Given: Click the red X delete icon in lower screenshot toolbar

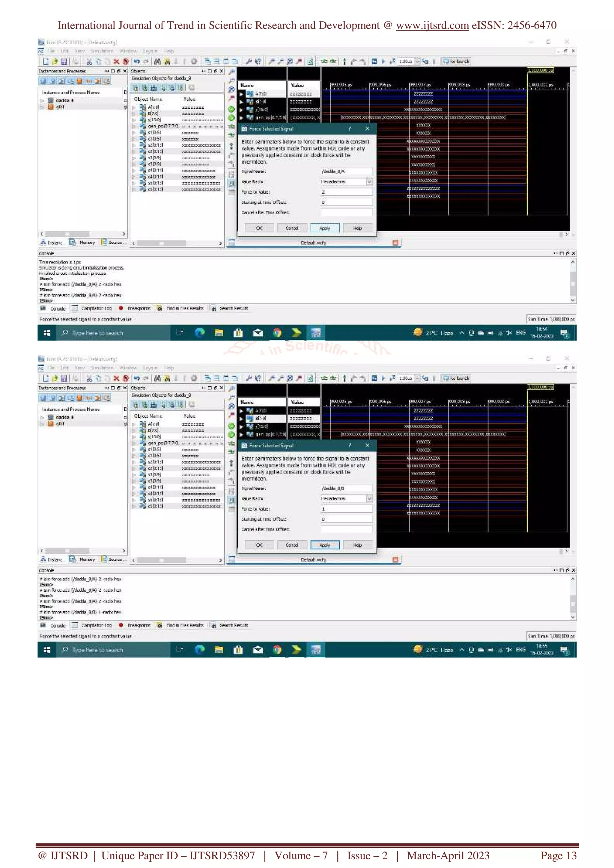Looking at the screenshot, I should tap(116, 378).
